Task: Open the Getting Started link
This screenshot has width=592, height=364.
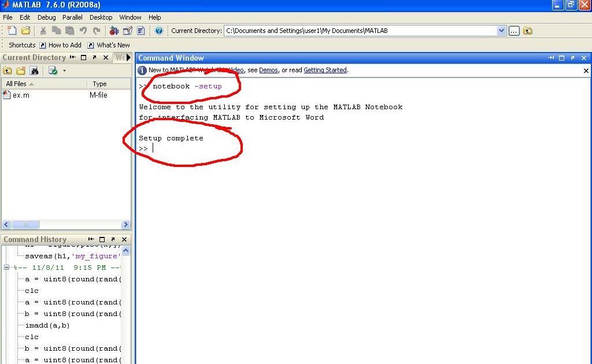Action: click(325, 70)
